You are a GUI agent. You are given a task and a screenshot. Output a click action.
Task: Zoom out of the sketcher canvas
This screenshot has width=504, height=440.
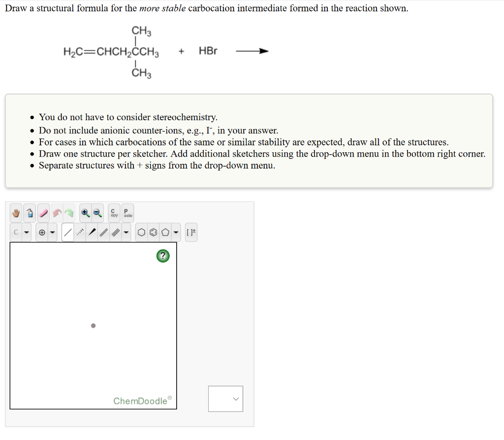tap(97, 213)
